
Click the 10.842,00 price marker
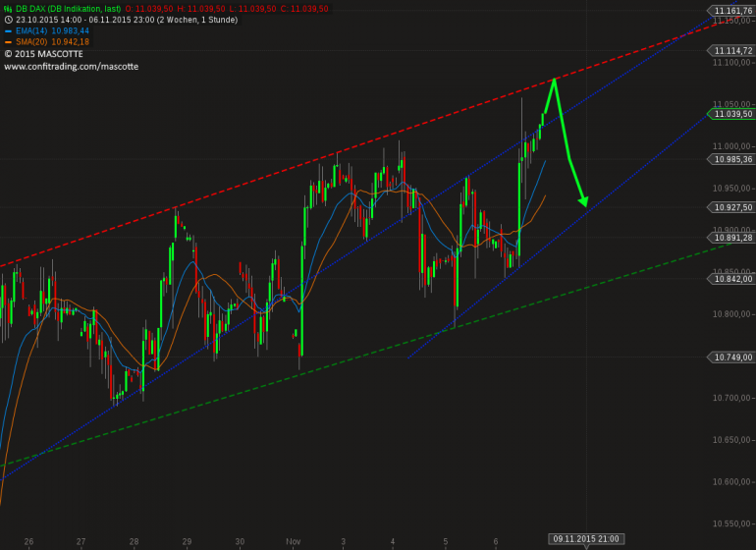click(731, 279)
